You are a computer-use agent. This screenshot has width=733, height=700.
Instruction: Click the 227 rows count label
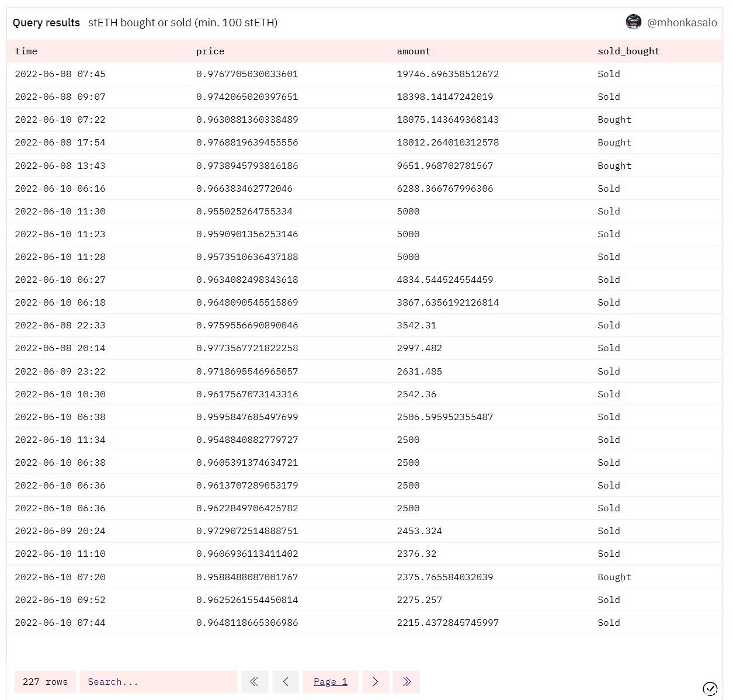[46, 681]
